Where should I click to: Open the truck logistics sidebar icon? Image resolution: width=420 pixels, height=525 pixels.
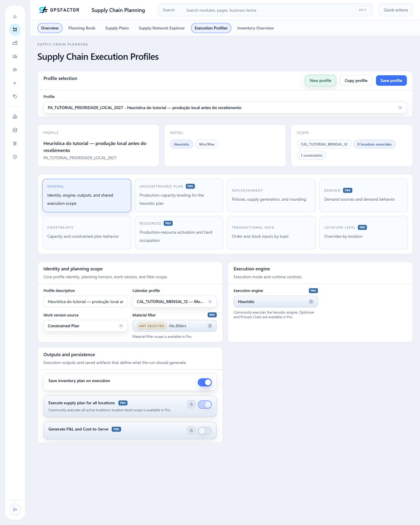[x=15, y=56]
